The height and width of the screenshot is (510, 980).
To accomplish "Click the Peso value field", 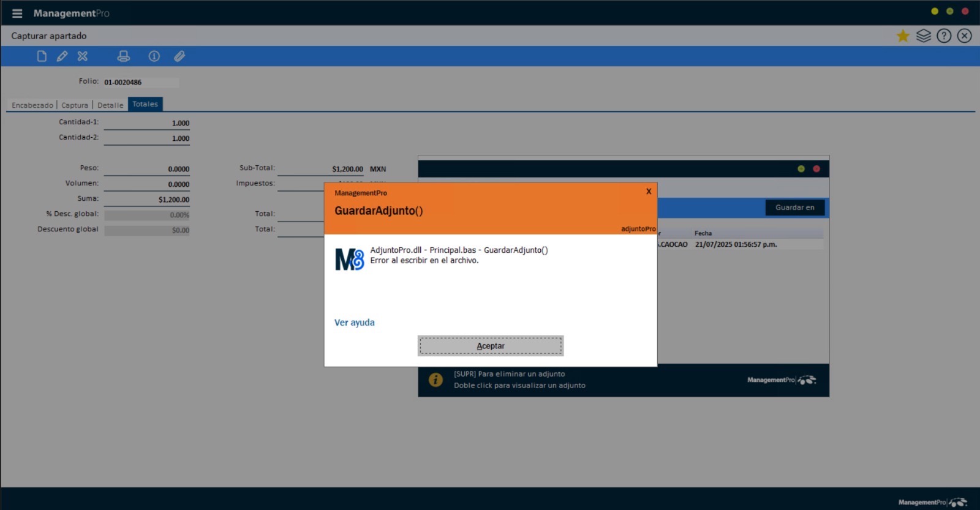I will (147, 169).
